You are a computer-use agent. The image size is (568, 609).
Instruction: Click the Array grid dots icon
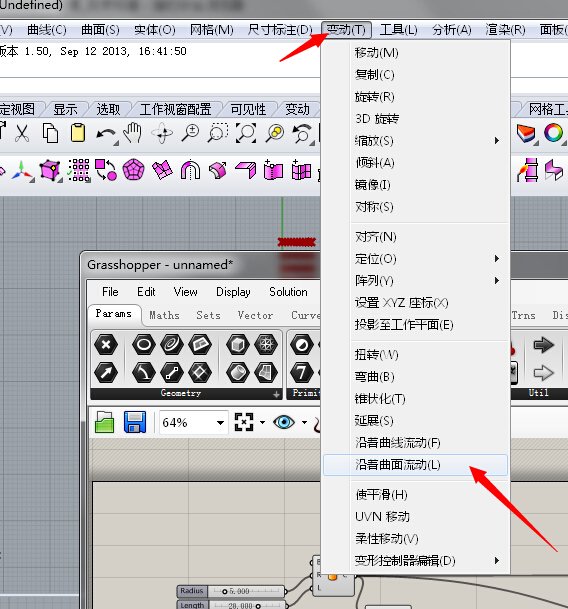click(79, 171)
